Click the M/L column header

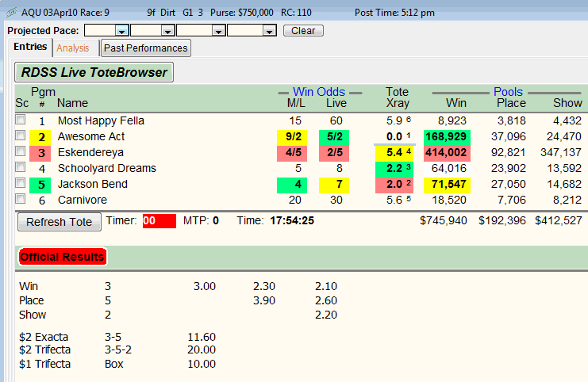coord(296,103)
